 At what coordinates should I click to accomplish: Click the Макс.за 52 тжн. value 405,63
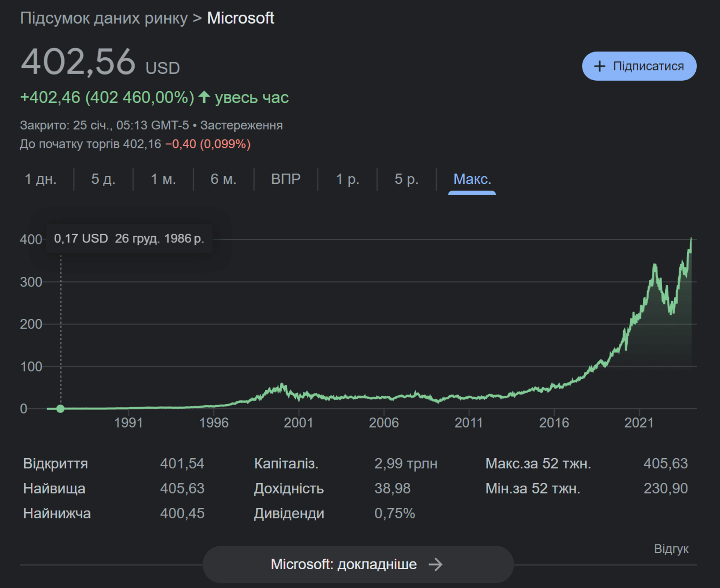pyautogui.click(x=666, y=463)
